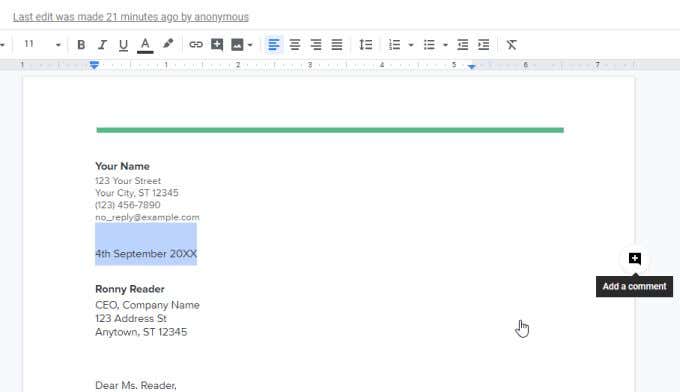Image resolution: width=680 pixels, height=392 pixels.
Task: Click the 'Dear Ms. Reader,' greeting
Action: (136, 385)
